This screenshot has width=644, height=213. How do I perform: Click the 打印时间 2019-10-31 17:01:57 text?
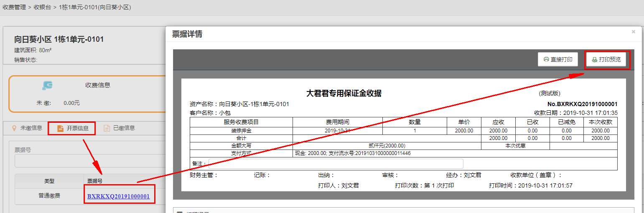coord(531,185)
